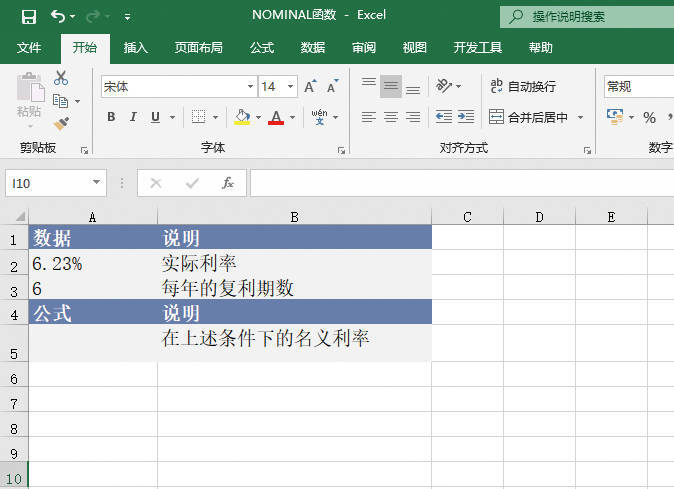Click the Cut scissors icon
The width and height of the screenshot is (674, 489).
click(61, 78)
